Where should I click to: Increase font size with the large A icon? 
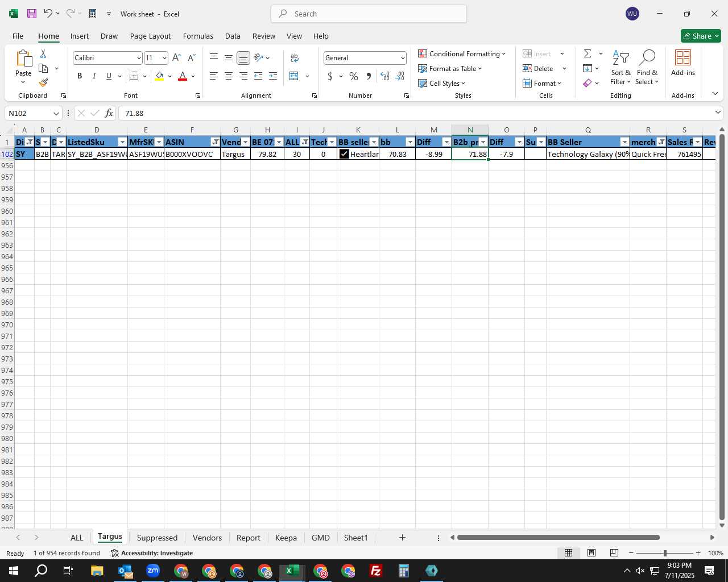(x=176, y=57)
